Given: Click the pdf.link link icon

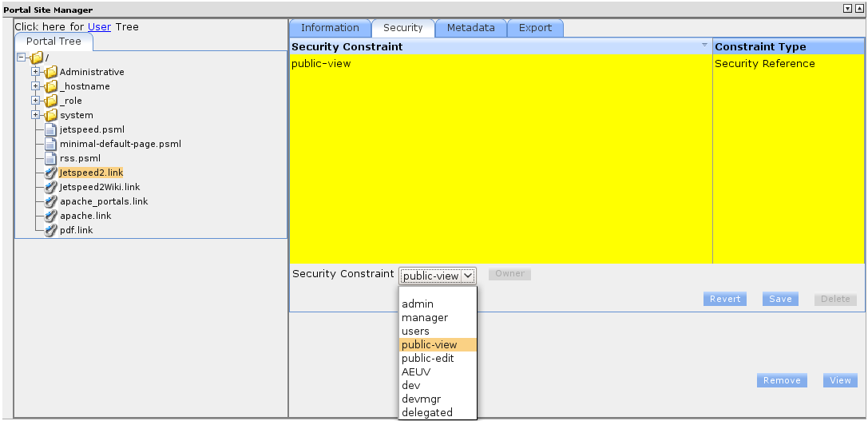Looking at the screenshot, I should [51, 230].
